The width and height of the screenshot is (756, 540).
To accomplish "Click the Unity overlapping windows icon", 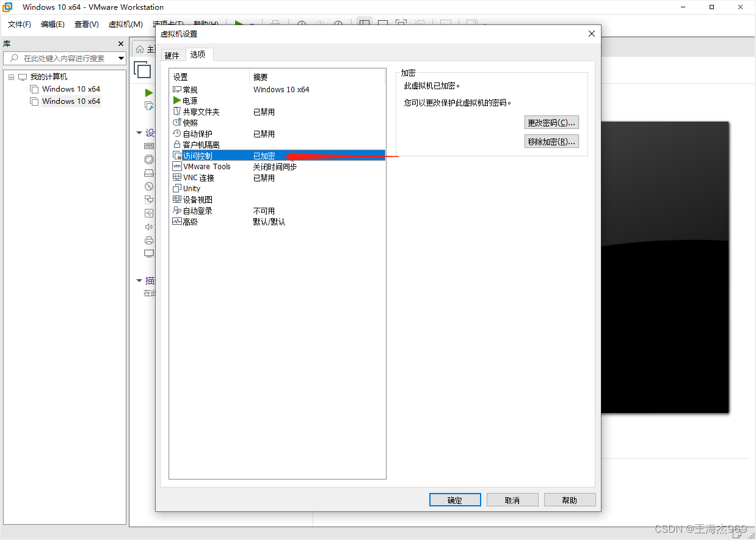I will (177, 189).
